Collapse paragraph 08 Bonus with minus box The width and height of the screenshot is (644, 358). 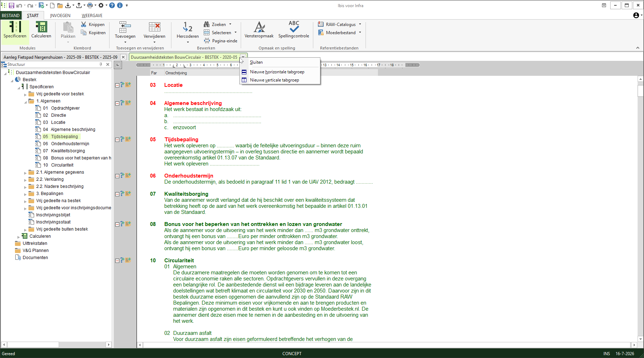coord(117,224)
